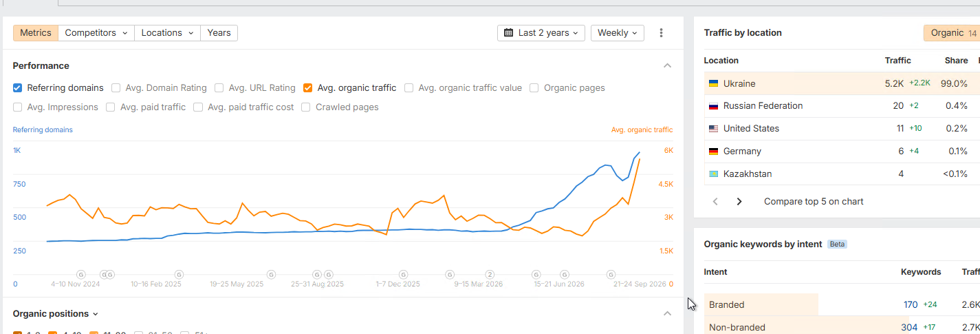Screen dimensions: 980x334
Task: Collapse the Organic positions section chevron
Action: click(667, 314)
